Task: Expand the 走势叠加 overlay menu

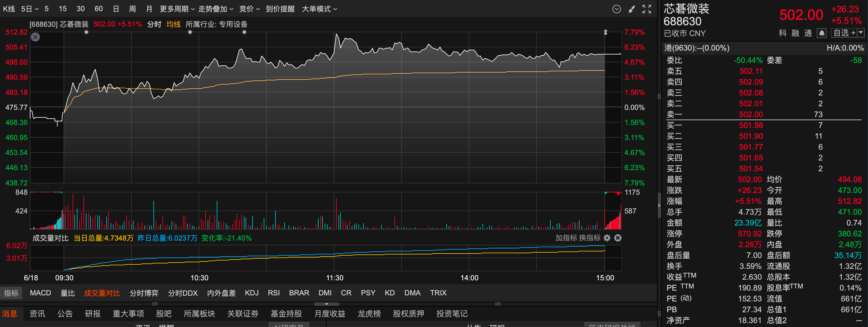Action: click(216, 9)
